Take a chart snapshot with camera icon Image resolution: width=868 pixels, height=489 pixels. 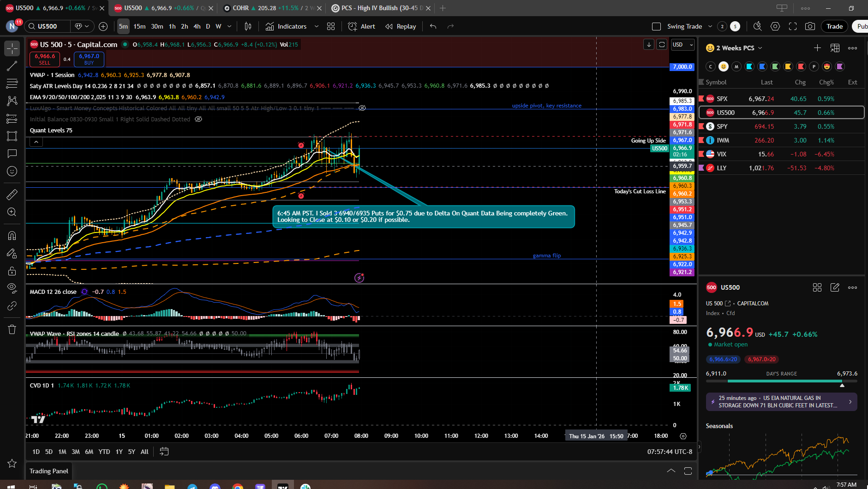[810, 26]
